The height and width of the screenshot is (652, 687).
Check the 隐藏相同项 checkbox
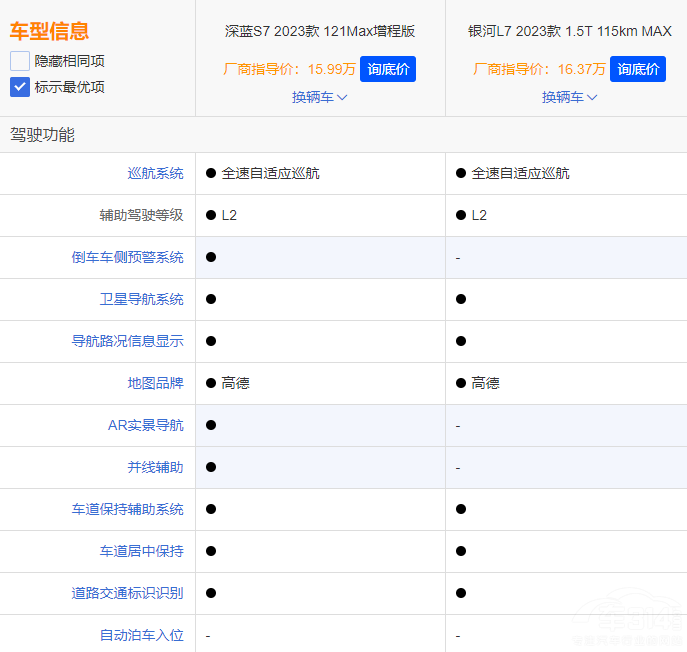(20, 61)
